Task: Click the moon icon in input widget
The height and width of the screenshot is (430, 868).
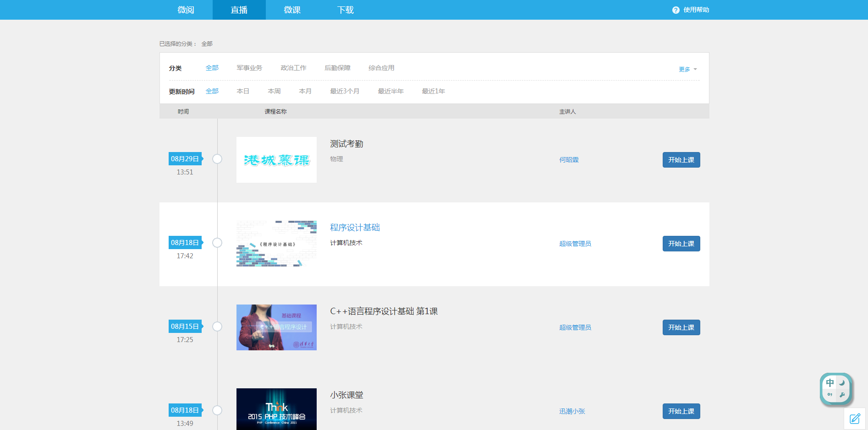Action: [x=842, y=383]
